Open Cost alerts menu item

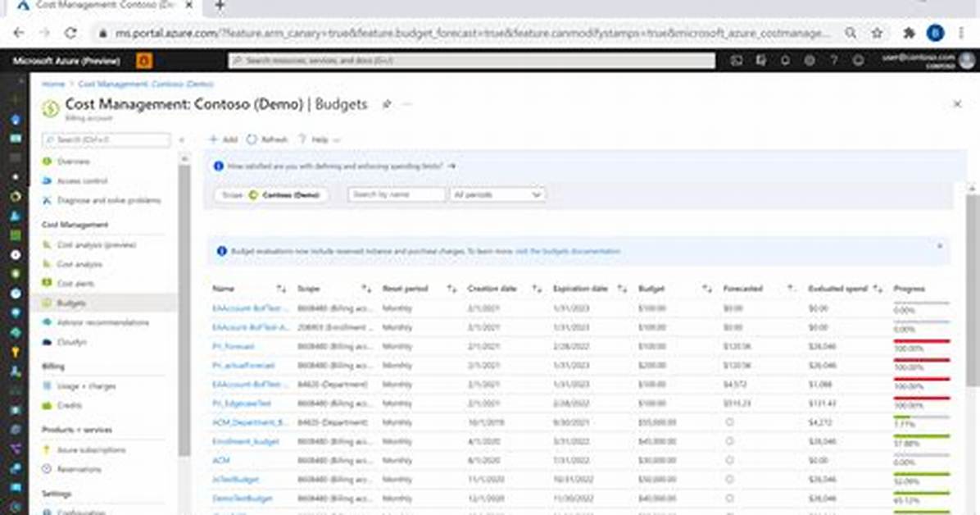(75, 284)
